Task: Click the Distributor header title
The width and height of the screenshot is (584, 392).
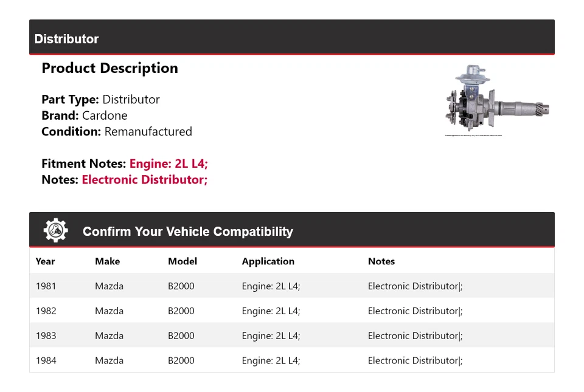Action: pyautogui.click(x=66, y=39)
